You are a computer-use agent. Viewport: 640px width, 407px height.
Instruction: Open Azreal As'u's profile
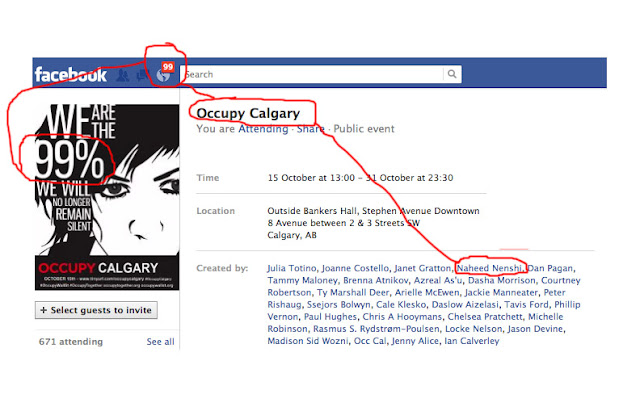(438, 280)
